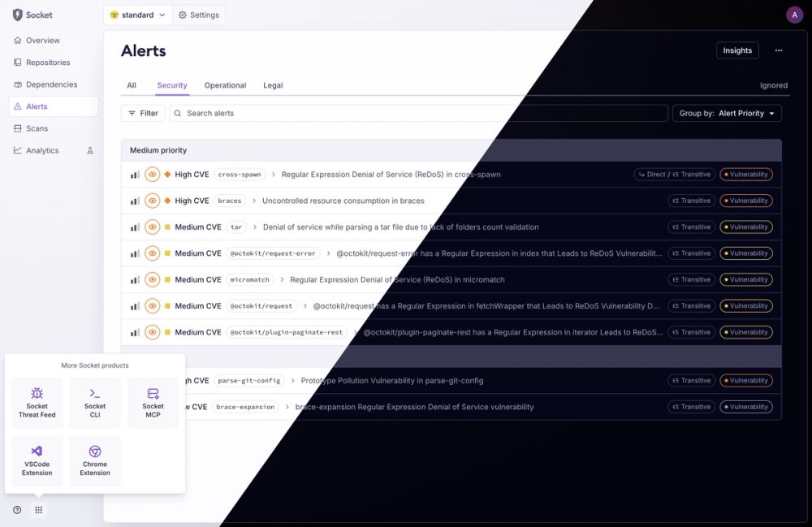Expand chevron after parse-git-config tag
This screenshot has width=812, height=527.
[x=293, y=381]
